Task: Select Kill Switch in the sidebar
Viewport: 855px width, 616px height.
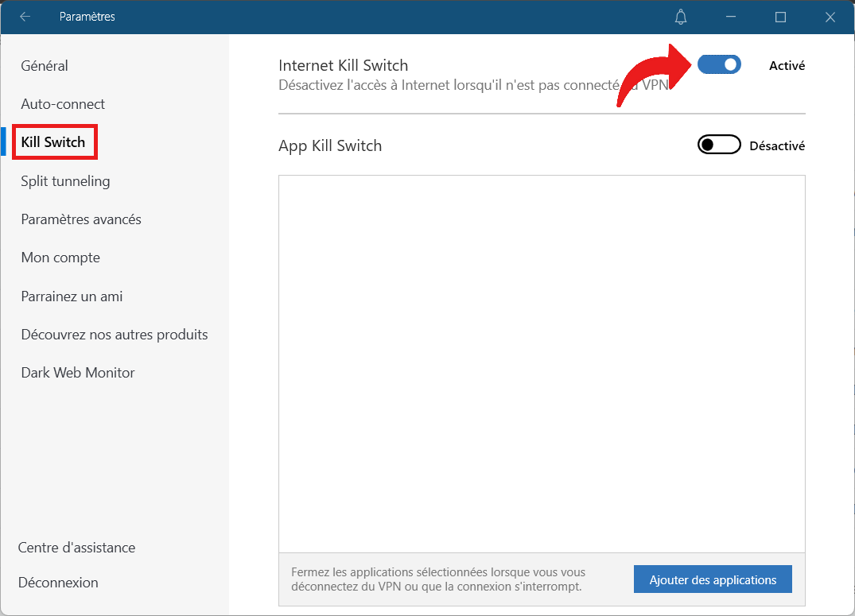Action: pyautogui.click(x=53, y=141)
